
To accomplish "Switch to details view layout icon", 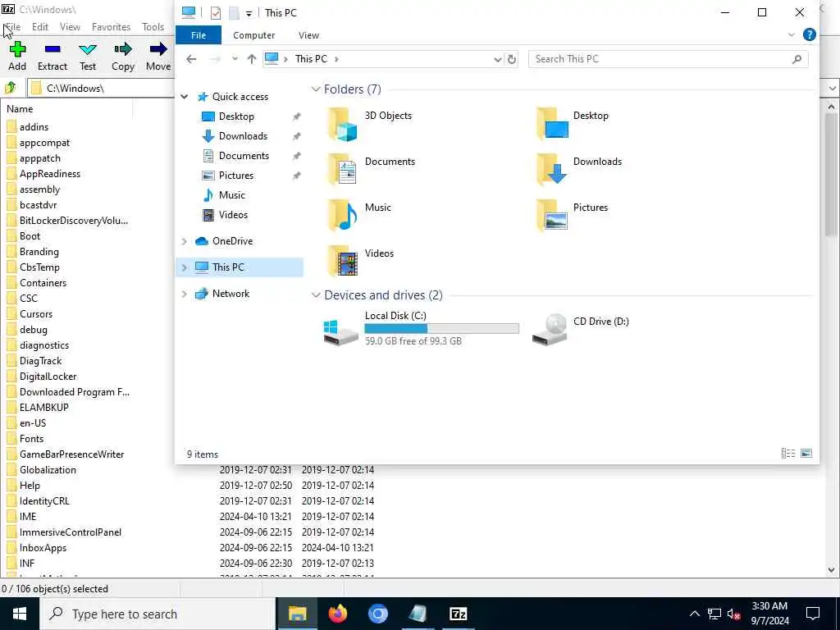I will 788,454.
